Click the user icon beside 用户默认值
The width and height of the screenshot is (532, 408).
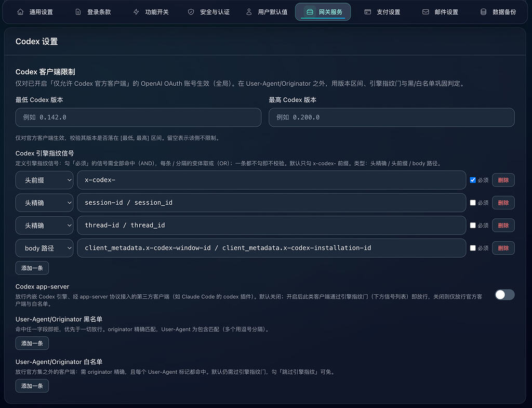point(249,12)
